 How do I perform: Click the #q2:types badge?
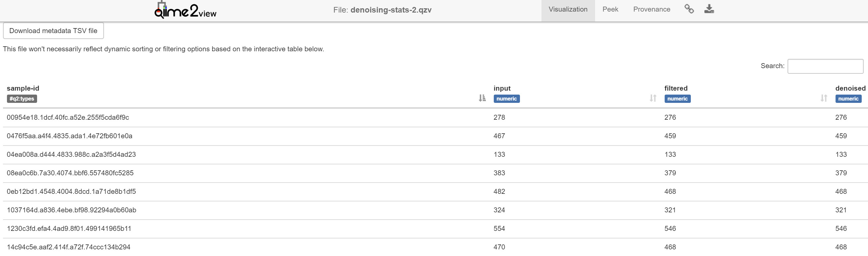coord(22,99)
